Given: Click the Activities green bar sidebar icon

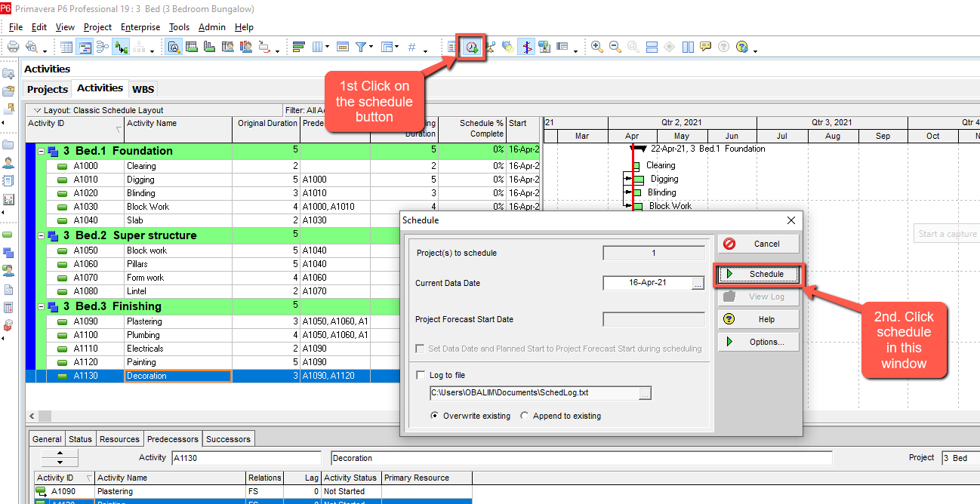Looking at the screenshot, I should [x=8, y=235].
